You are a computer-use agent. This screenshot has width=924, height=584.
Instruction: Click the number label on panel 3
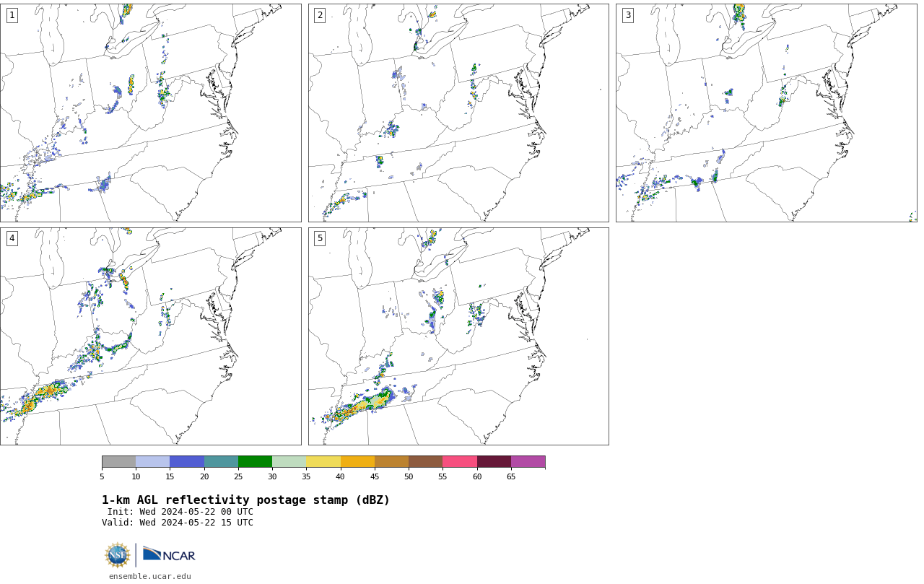pyautogui.click(x=628, y=15)
